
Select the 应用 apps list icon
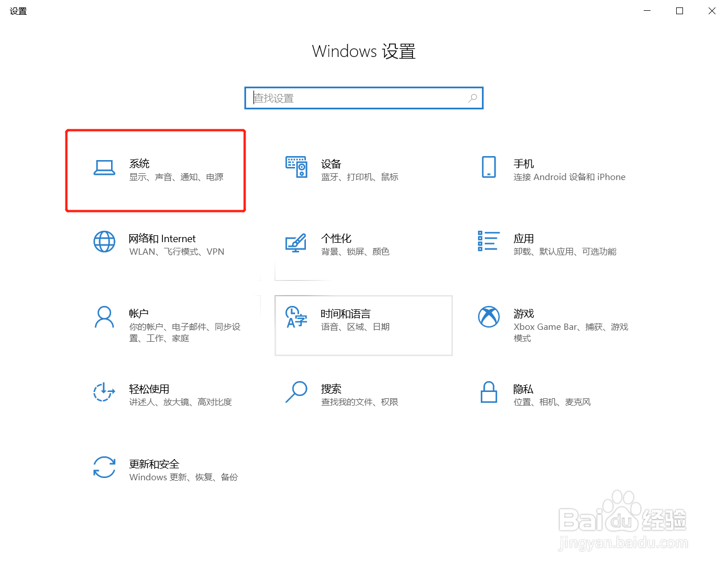[489, 242]
